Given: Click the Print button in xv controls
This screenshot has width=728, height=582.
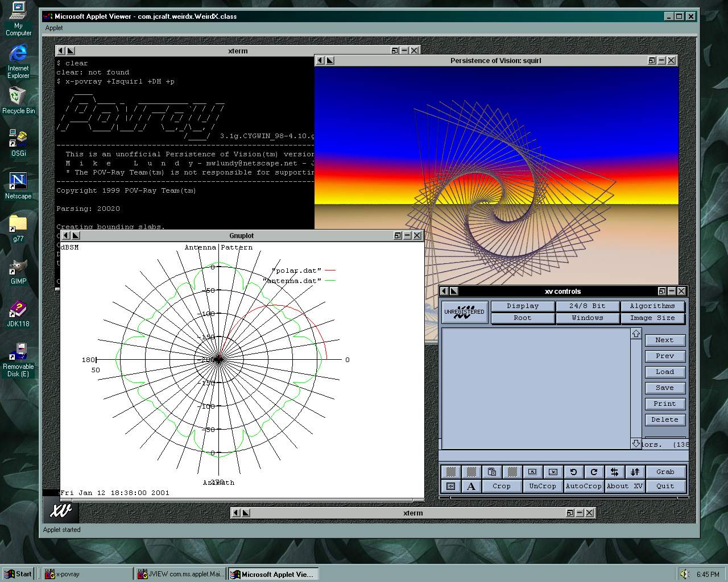Looking at the screenshot, I should click(665, 404).
